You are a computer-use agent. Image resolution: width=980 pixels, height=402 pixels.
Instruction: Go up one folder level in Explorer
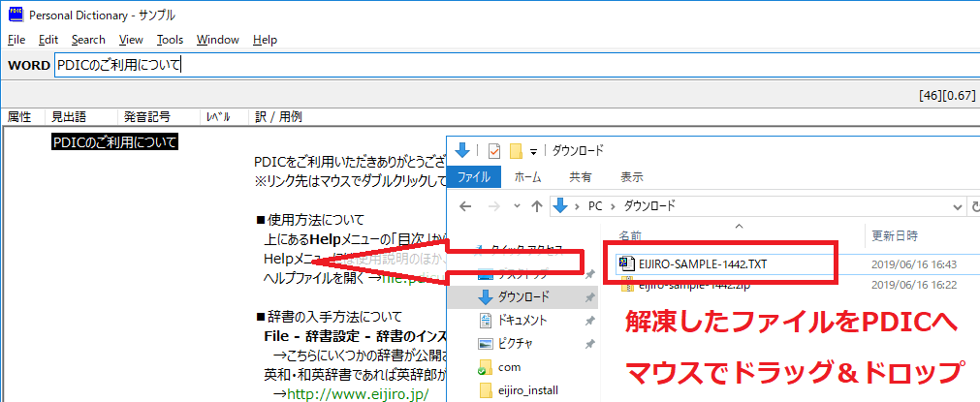tap(536, 206)
